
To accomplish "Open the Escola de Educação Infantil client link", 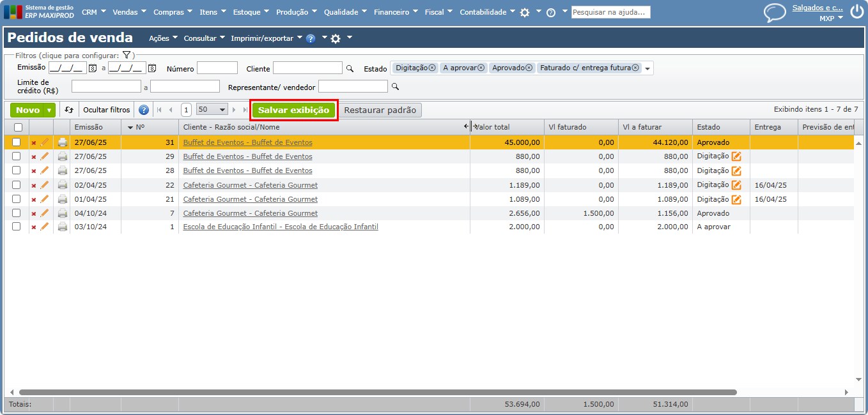I will coord(281,227).
